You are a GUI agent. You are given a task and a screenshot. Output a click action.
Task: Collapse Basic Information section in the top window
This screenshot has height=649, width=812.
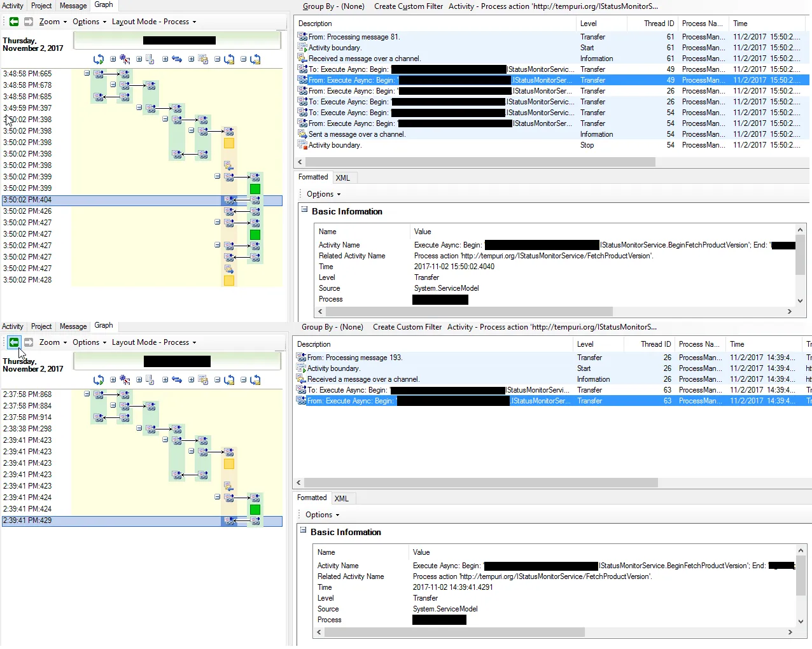pyautogui.click(x=304, y=209)
